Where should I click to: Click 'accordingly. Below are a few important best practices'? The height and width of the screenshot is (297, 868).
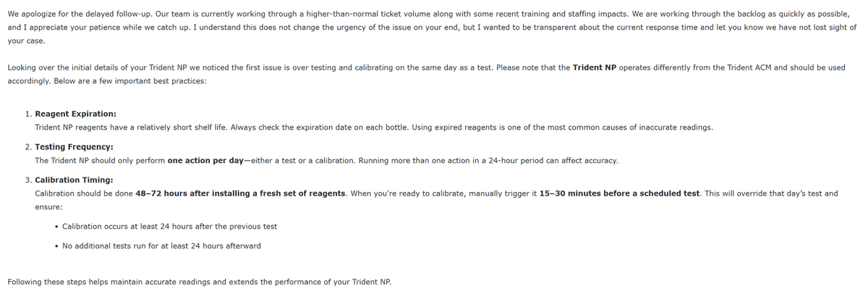pos(107,80)
